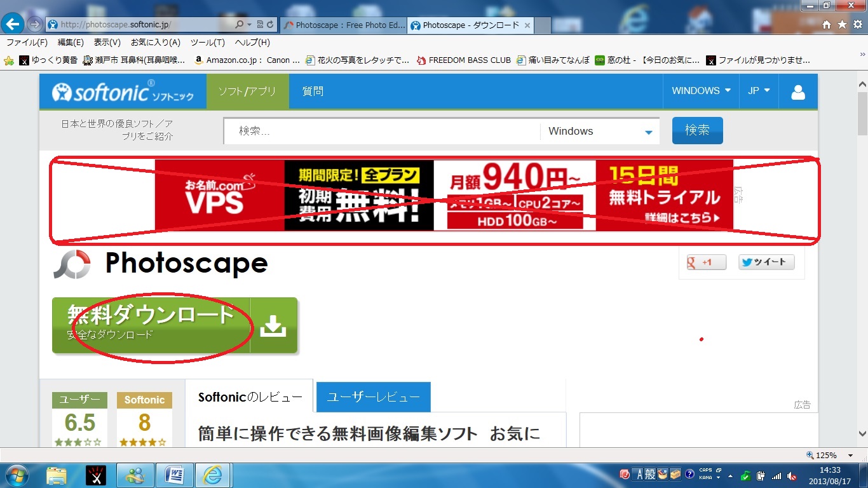The width and height of the screenshot is (868, 488).
Task: Click the muted volume icon in system tray
Action: [791, 475]
